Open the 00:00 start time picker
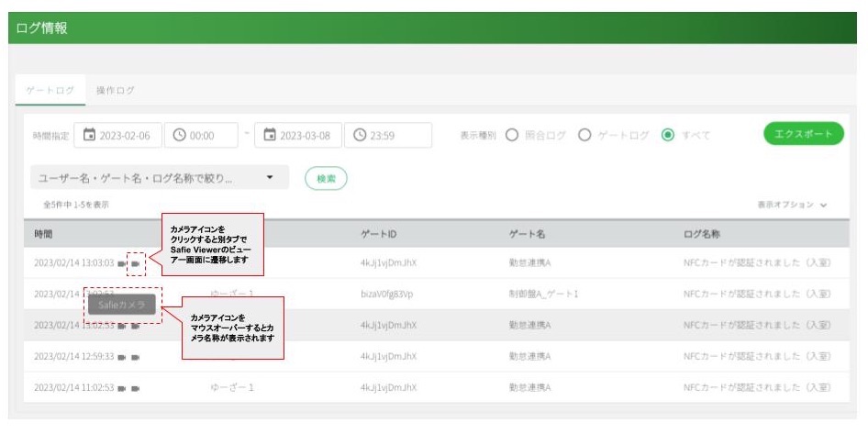 202,135
